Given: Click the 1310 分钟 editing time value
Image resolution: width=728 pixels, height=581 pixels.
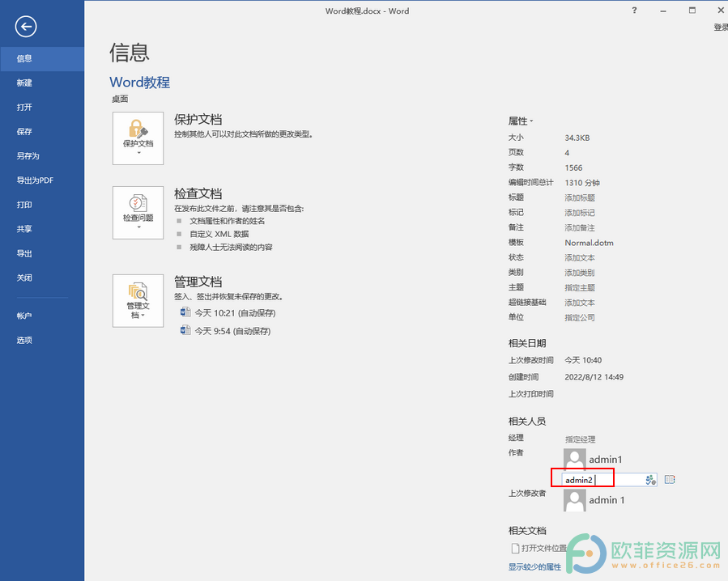Looking at the screenshot, I should pos(582,183).
